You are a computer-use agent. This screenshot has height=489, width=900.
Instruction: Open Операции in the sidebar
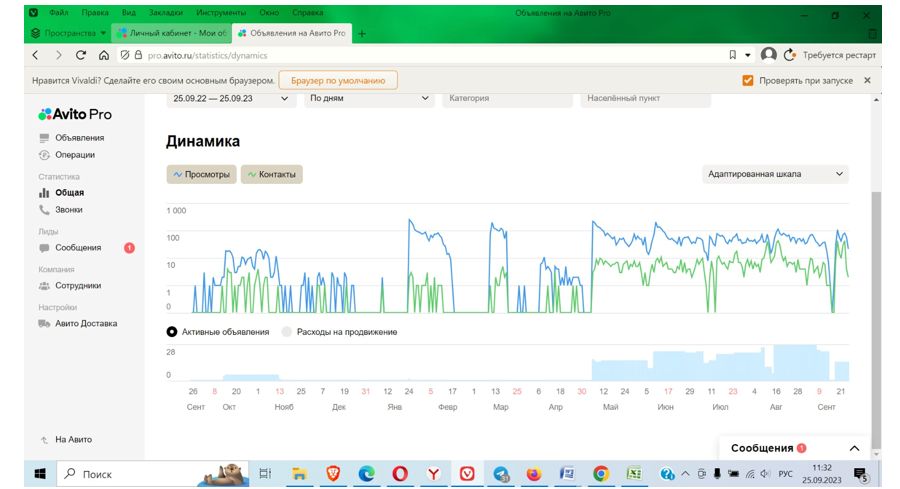[x=75, y=155]
